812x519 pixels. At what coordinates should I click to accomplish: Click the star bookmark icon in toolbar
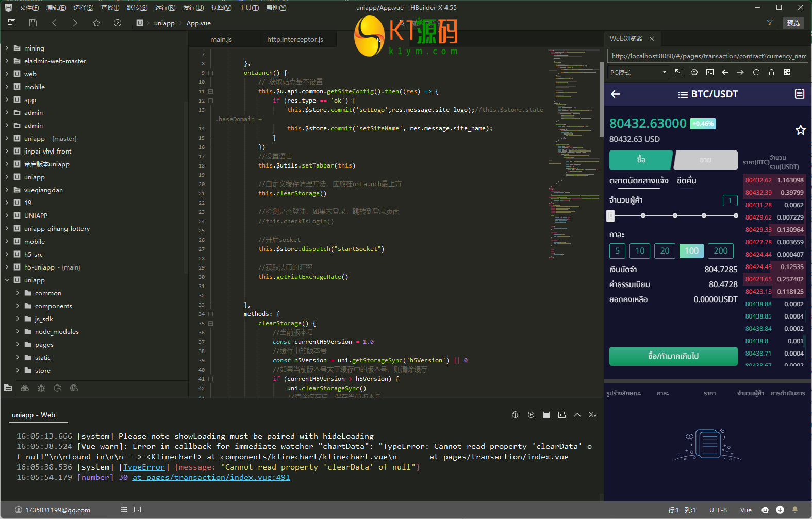[x=96, y=23]
